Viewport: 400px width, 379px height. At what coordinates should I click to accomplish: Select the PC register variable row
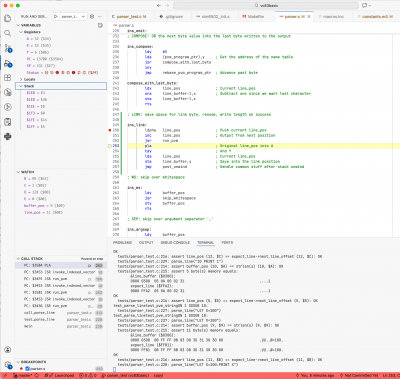click(61, 59)
